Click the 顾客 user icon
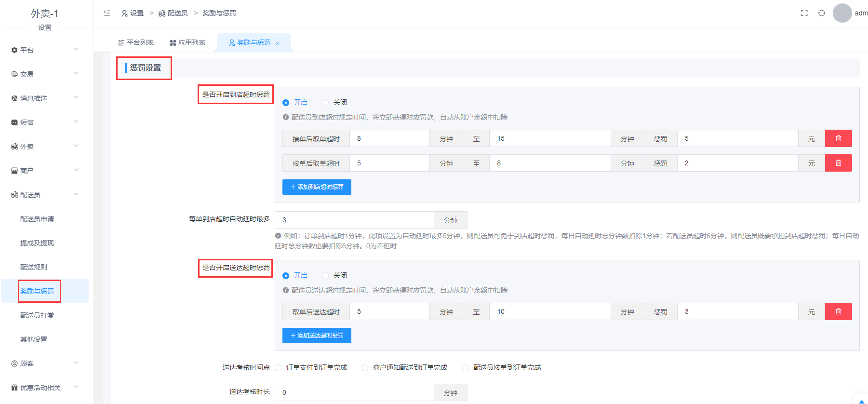 pyautogui.click(x=14, y=364)
